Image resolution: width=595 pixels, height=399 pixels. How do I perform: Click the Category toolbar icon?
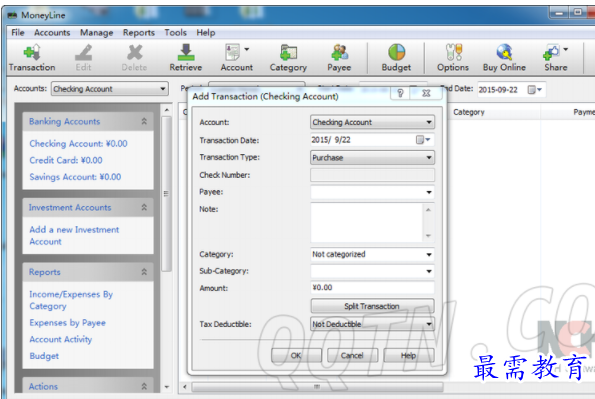(288, 53)
